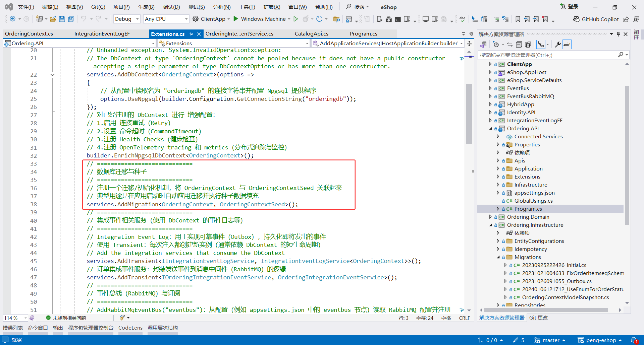Click the send feedback person icon

[x=636, y=19]
